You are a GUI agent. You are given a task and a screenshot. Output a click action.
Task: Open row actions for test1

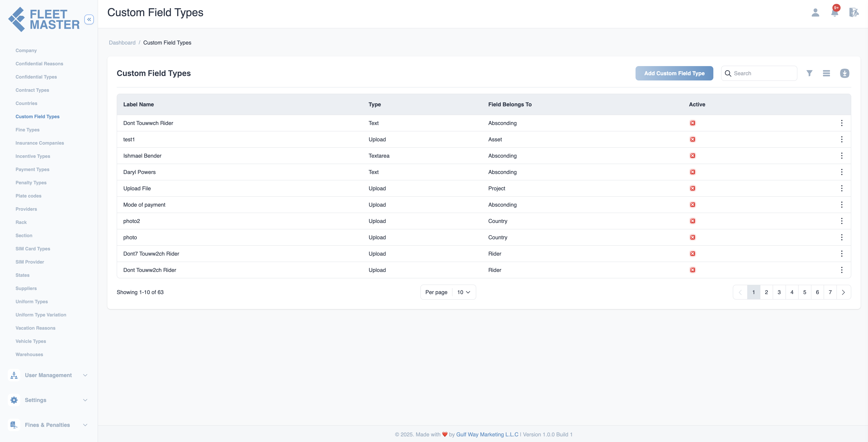[x=841, y=139]
